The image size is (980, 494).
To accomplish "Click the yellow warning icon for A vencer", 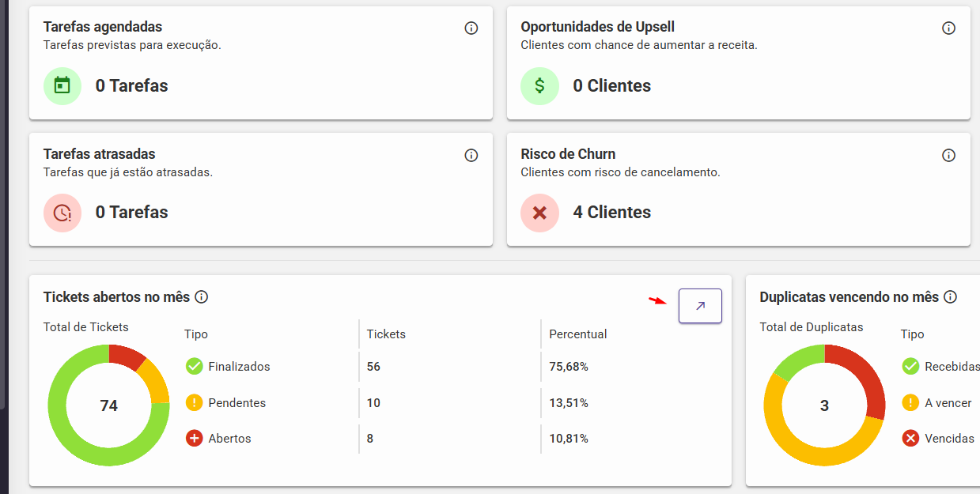I will click(x=910, y=402).
